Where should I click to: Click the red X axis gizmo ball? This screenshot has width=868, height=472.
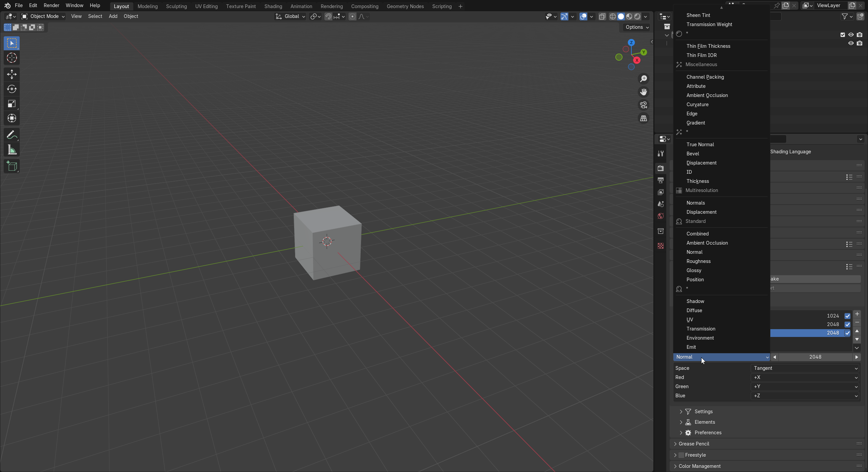637,60
